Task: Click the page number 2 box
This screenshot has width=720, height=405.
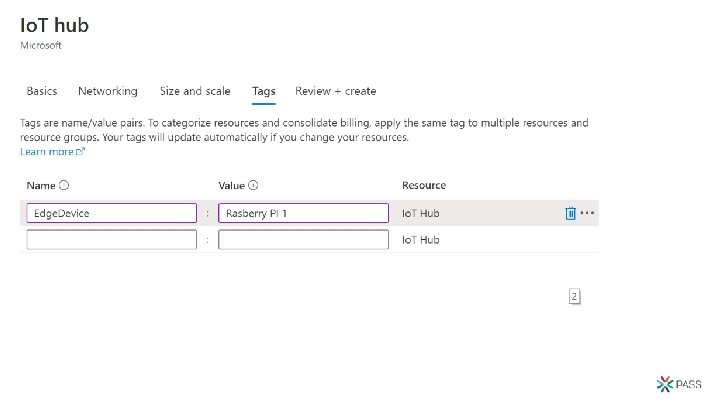Action: click(574, 297)
